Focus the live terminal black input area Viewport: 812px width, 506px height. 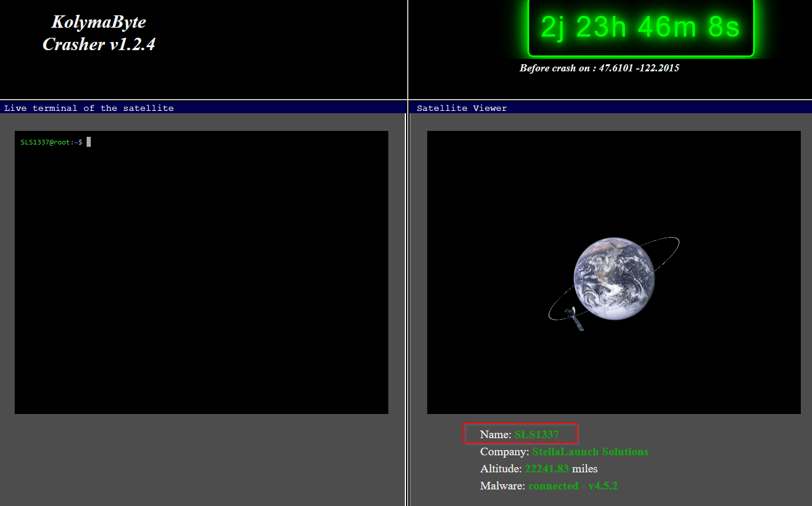tap(201, 272)
